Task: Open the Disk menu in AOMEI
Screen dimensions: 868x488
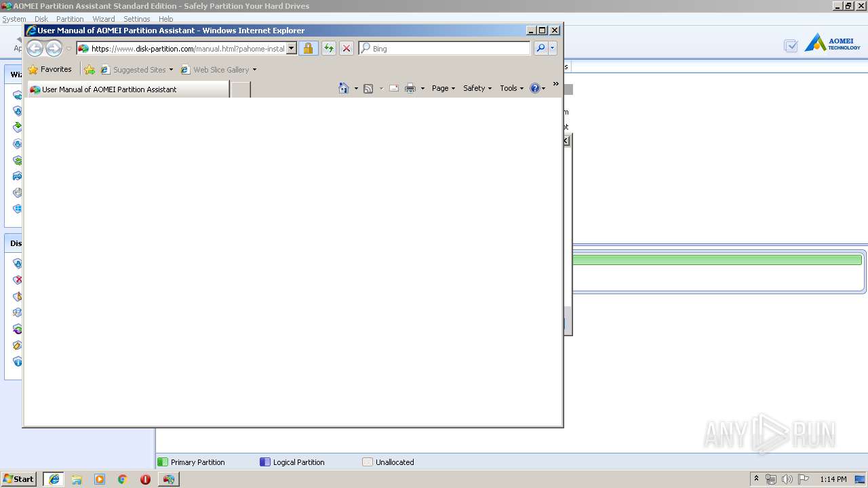Action: 41,19
